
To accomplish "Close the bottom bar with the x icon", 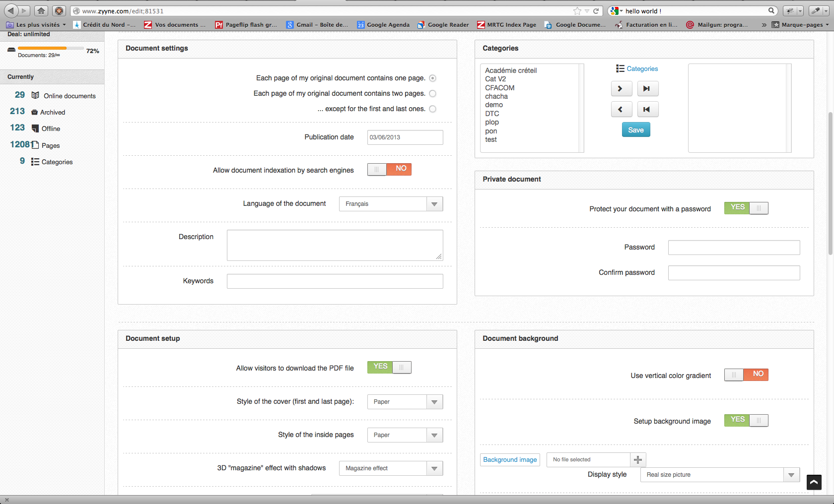I will (6, 500).
